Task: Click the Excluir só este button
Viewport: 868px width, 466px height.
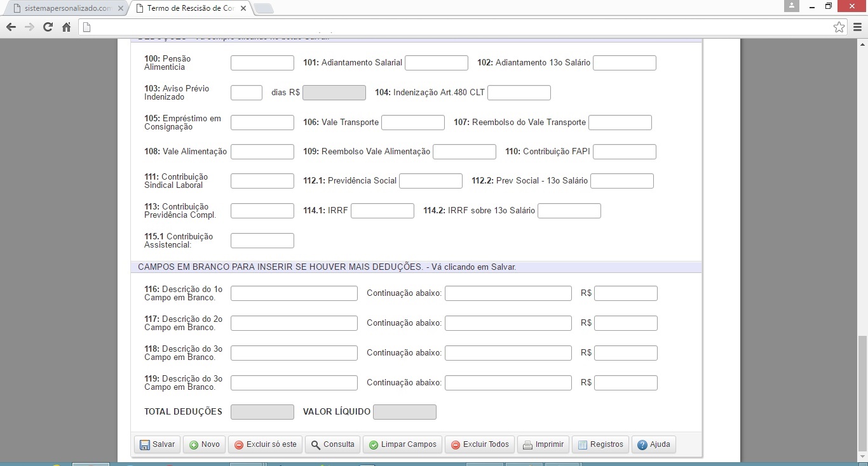Action: point(265,444)
